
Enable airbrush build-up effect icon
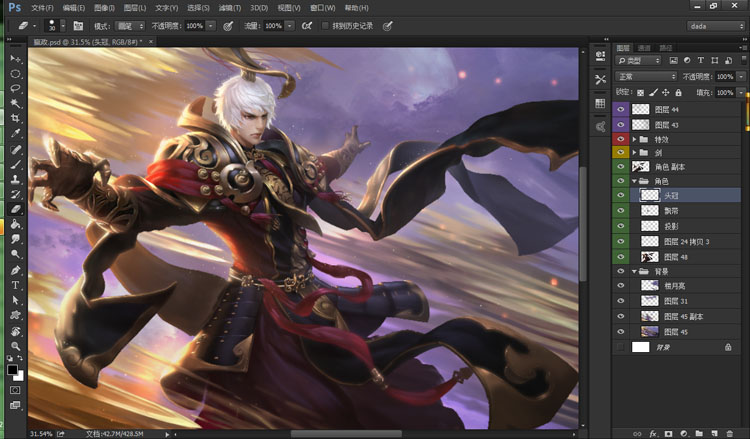[x=307, y=26]
